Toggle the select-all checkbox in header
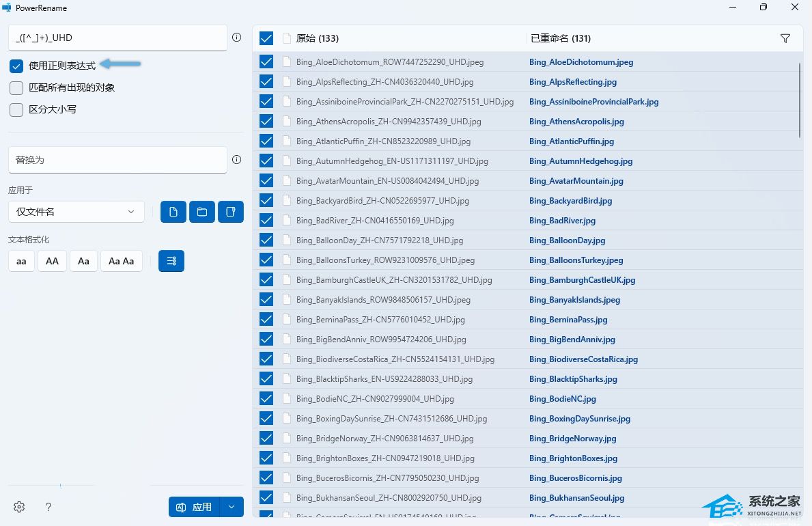812x526 pixels. coord(266,38)
